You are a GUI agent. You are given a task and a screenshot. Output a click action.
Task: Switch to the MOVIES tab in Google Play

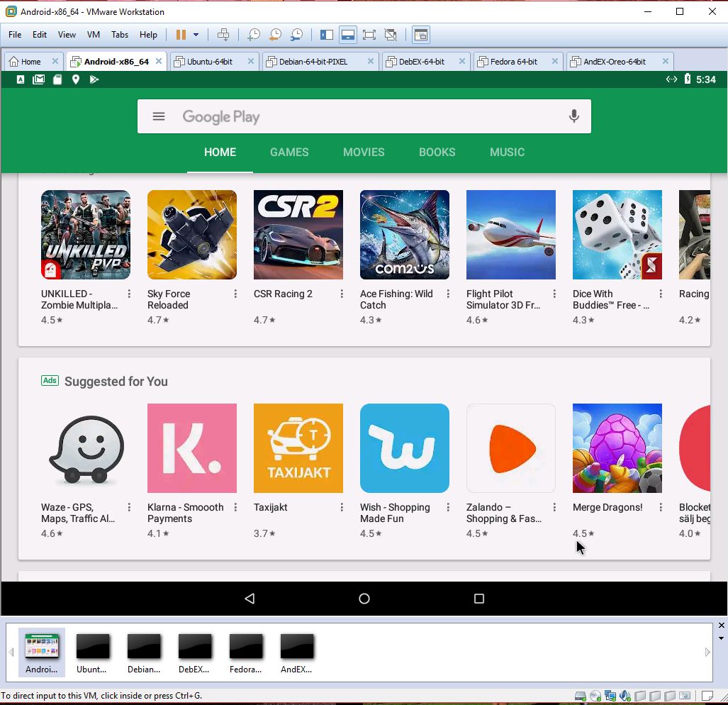[x=364, y=152]
